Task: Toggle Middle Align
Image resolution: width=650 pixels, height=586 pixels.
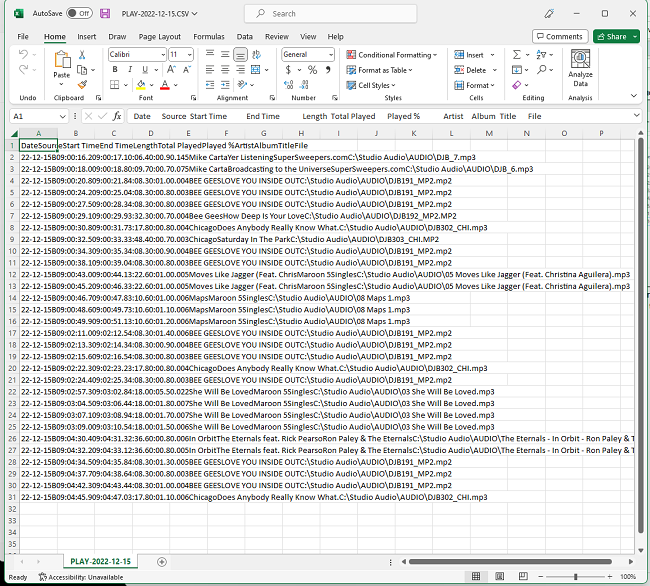Action: pyautogui.click(x=225, y=54)
